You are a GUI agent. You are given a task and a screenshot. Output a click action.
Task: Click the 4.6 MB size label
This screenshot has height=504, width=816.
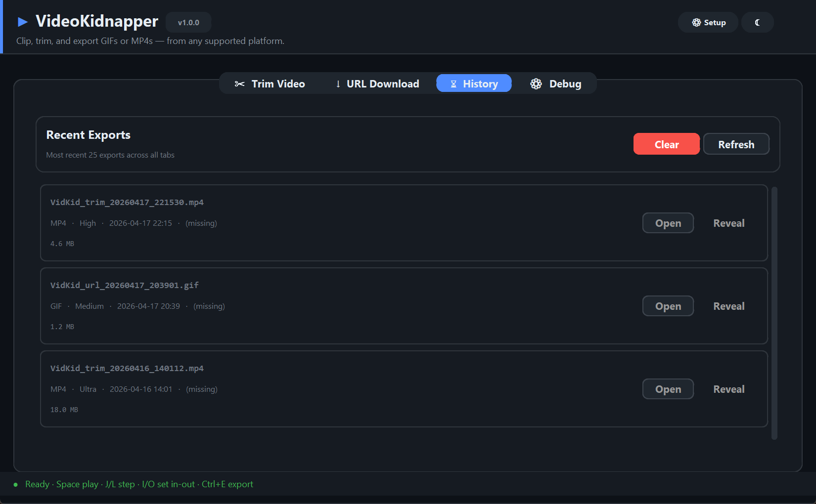tap(62, 244)
